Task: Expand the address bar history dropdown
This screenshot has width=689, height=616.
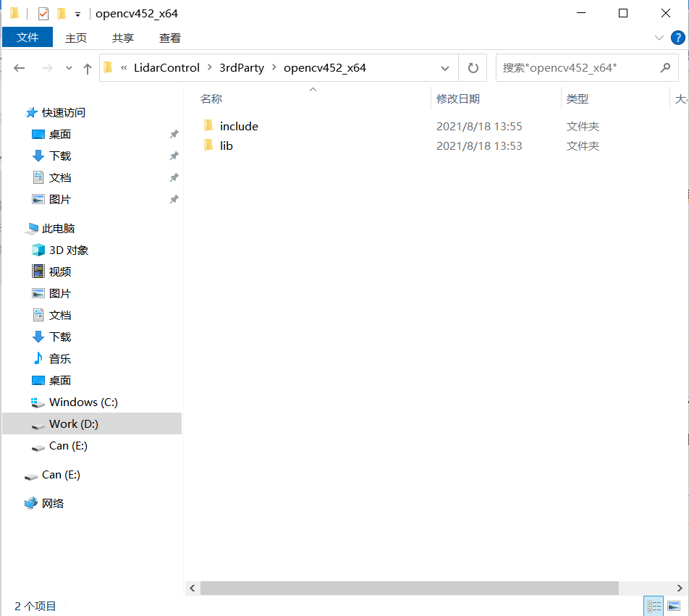Action: coord(444,68)
